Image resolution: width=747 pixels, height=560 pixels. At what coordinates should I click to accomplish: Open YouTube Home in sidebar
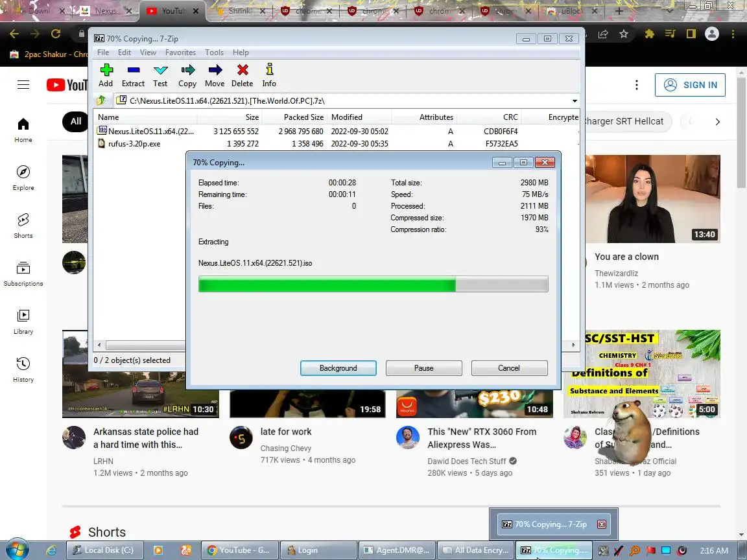coord(23,130)
